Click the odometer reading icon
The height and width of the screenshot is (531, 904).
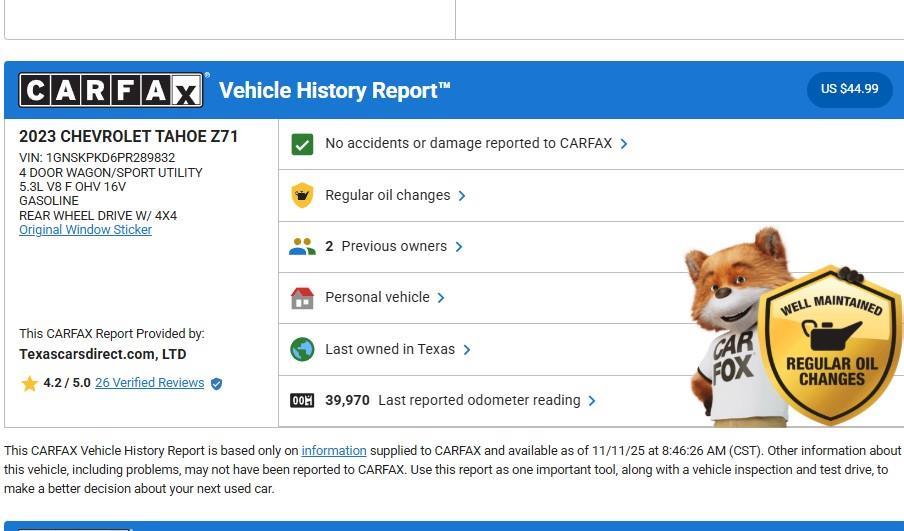pyautogui.click(x=302, y=401)
